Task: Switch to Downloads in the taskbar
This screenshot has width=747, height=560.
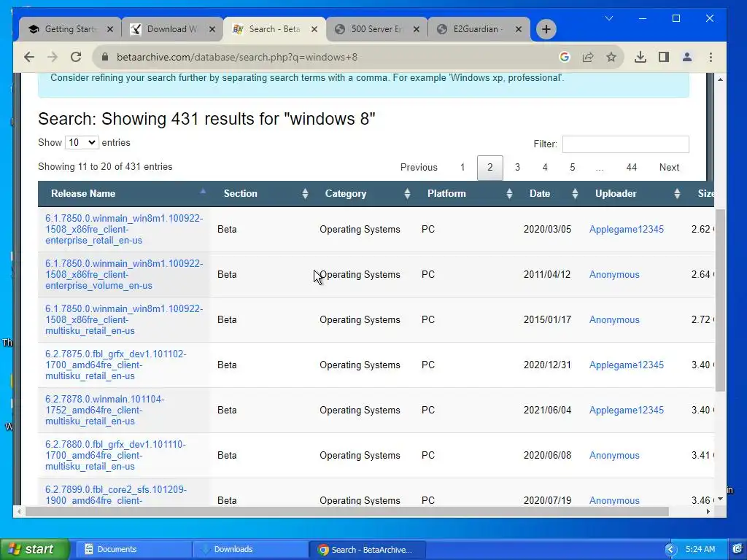Action: pyautogui.click(x=251, y=550)
